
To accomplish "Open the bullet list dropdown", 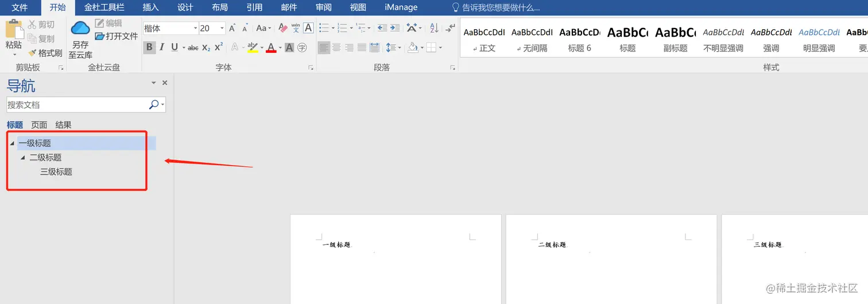I will [333, 28].
